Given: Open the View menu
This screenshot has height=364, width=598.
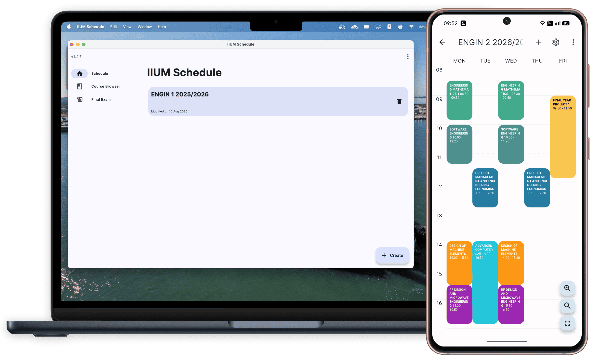Looking at the screenshot, I should click(127, 27).
